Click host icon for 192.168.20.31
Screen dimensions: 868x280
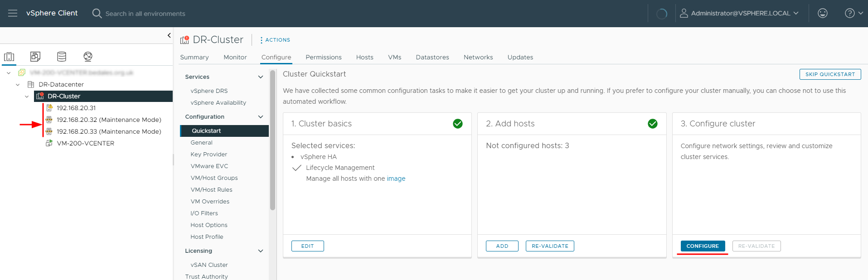click(49, 108)
